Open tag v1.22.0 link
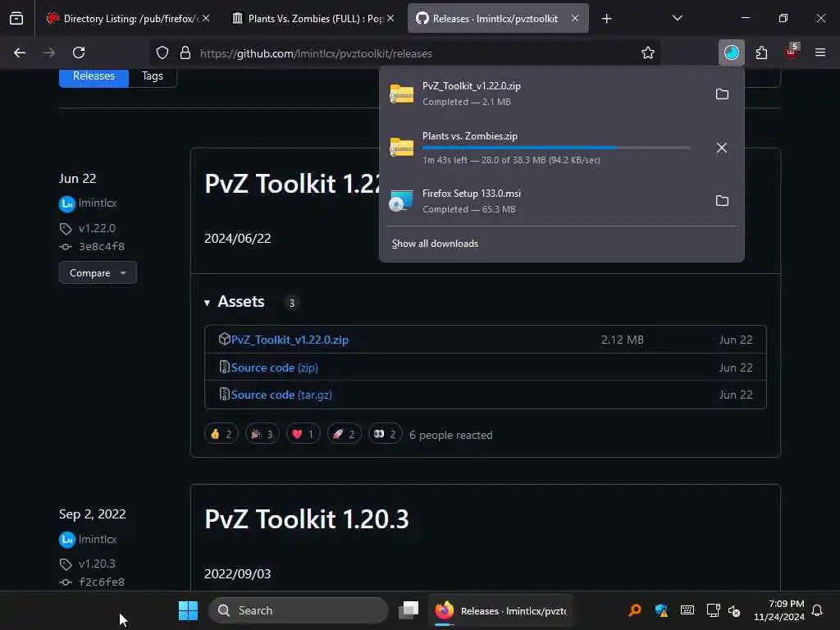Viewport: 840px width, 630px height. click(97, 228)
